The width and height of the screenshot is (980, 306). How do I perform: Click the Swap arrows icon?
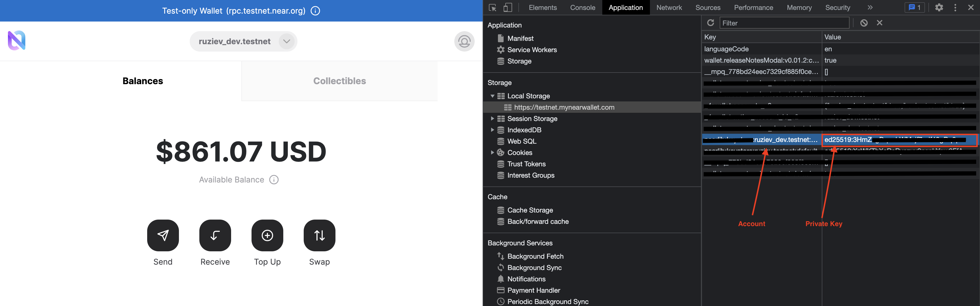319,235
